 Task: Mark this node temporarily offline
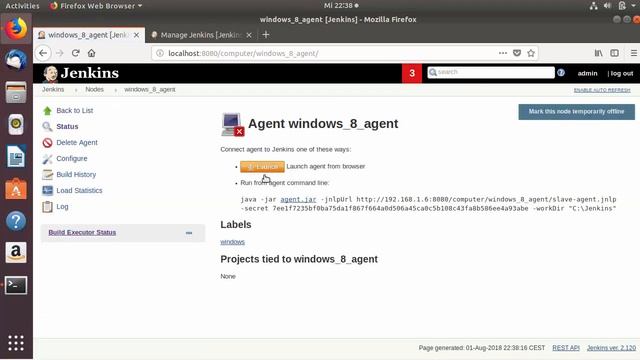(576, 111)
